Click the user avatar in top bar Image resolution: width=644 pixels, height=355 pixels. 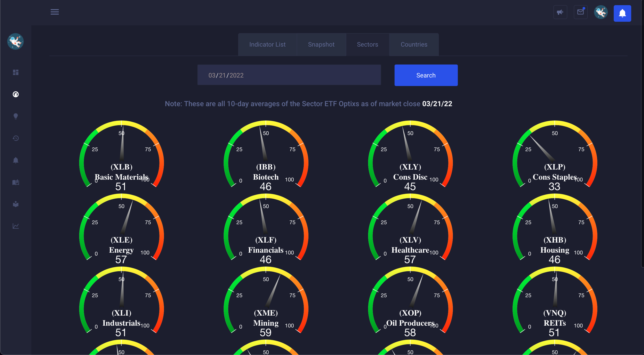coord(601,12)
